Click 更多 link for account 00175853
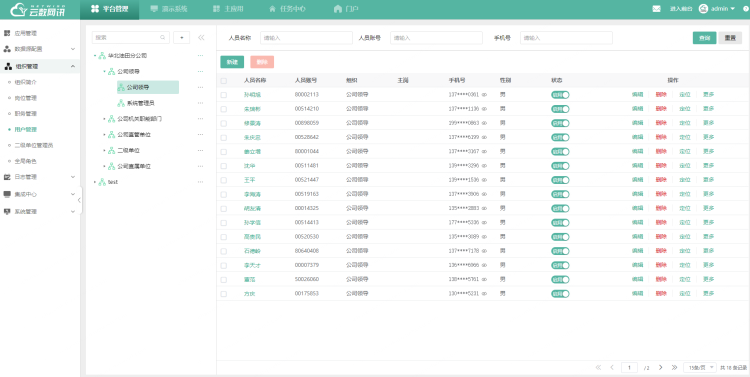 [708, 293]
